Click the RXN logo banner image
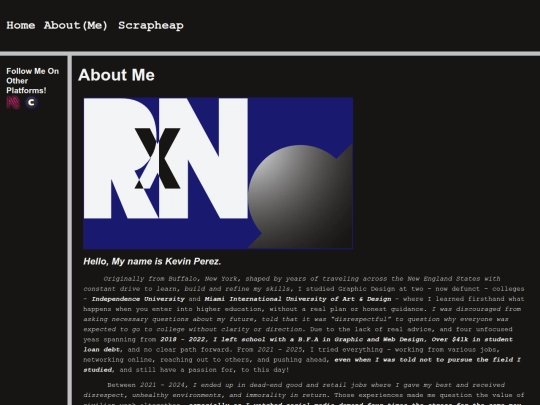This screenshot has width=540, height=405. tap(218, 173)
